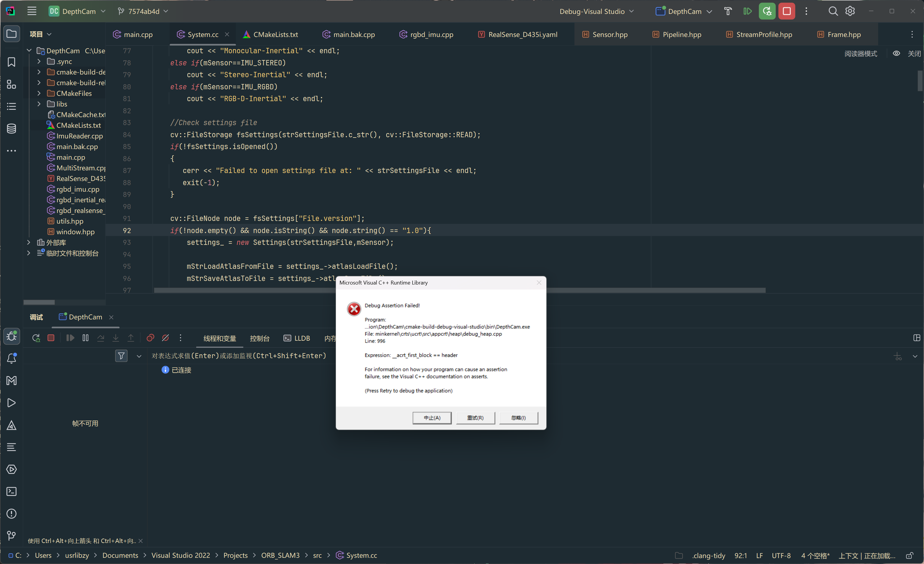Open the Database tool window icon
This screenshot has height=564, width=924.
(x=11, y=129)
